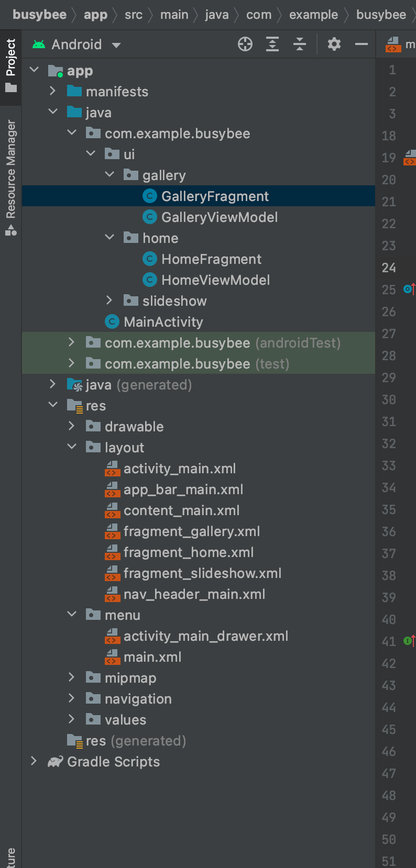
Task: Click the Project tool window tab
Action: point(10,65)
